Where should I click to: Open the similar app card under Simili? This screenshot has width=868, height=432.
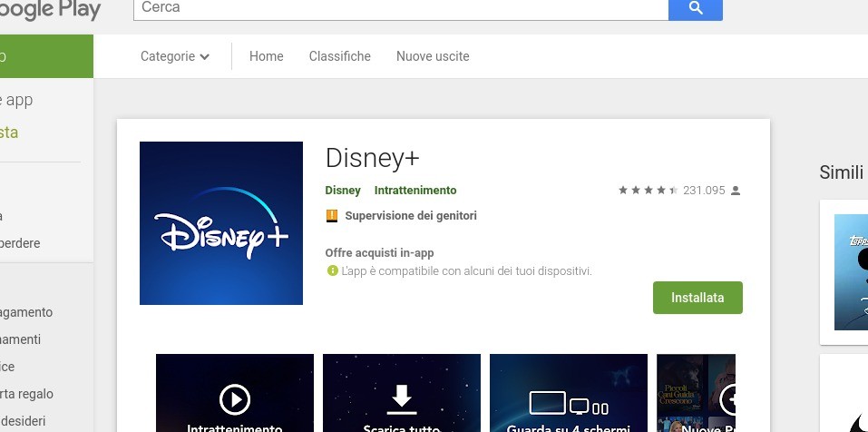(844, 272)
